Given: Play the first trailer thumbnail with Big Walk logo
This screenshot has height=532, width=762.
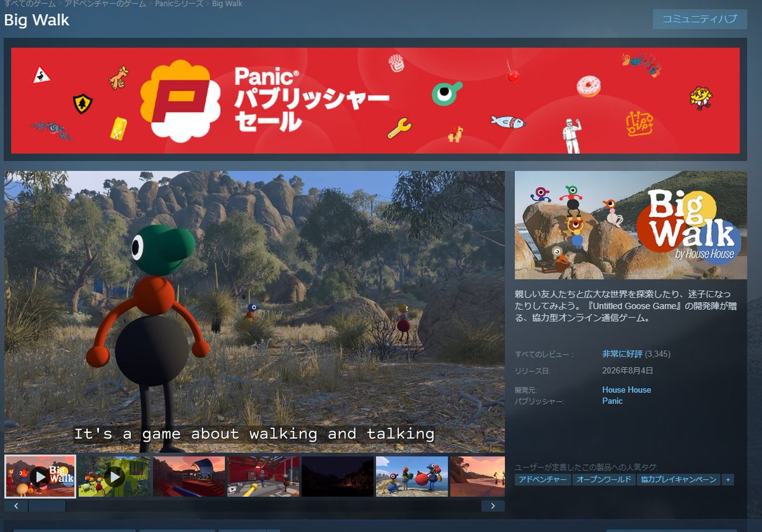Looking at the screenshot, I should tap(40, 476).
